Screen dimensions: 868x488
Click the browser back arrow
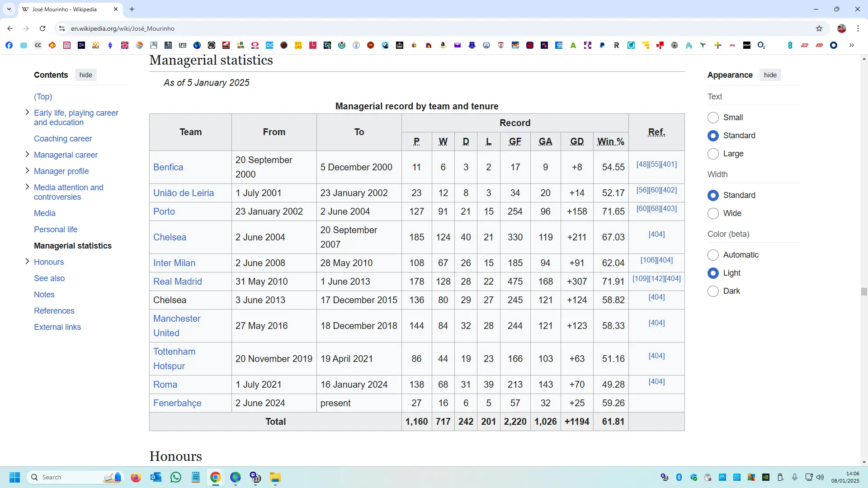coord(10,28)
